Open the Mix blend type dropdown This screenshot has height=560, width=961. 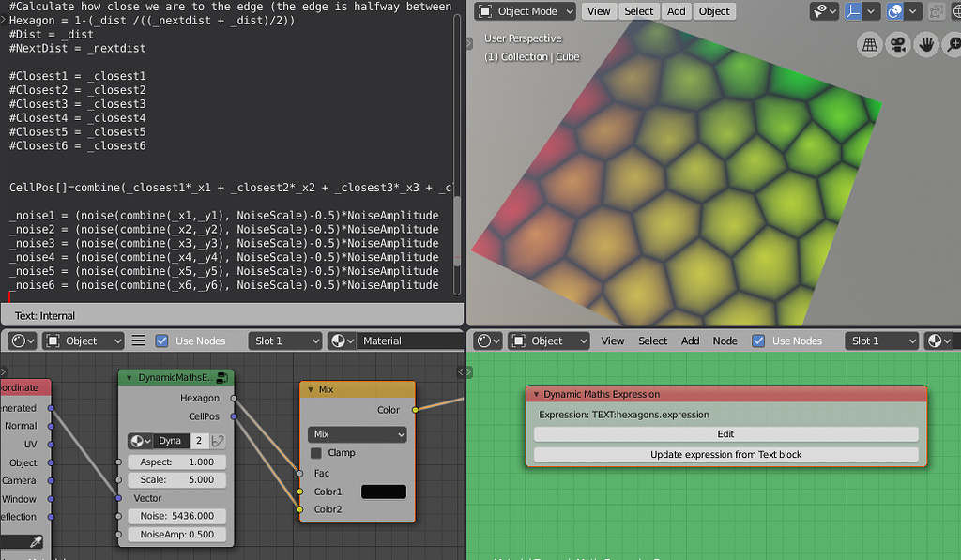pyautogui.click(x=358, y=434)
